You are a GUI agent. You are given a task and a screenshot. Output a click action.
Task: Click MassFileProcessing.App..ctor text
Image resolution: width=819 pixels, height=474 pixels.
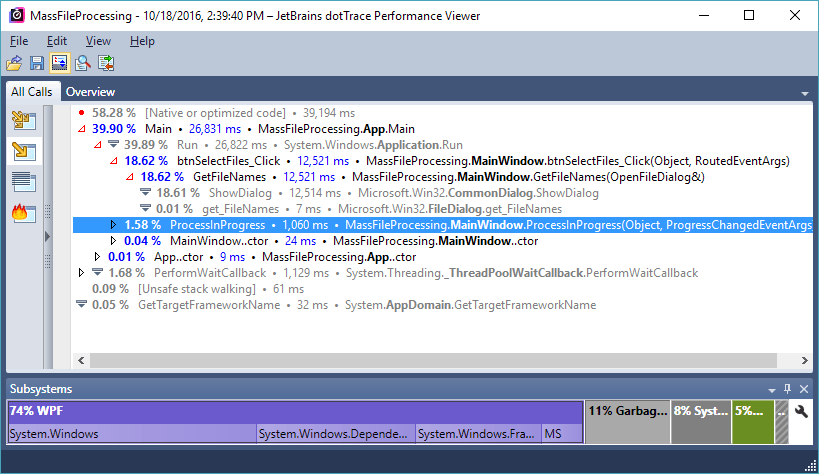[x=339, y=257]
